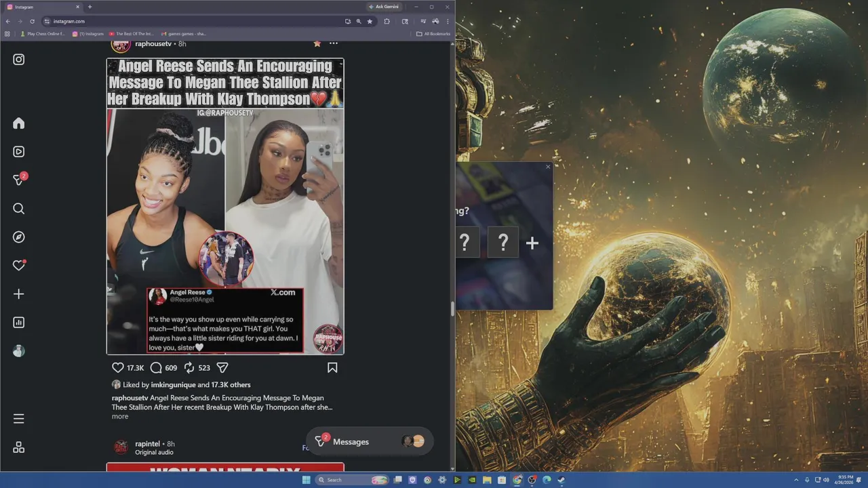Close the blurred popup on the desktop

(x=548, y=167)
